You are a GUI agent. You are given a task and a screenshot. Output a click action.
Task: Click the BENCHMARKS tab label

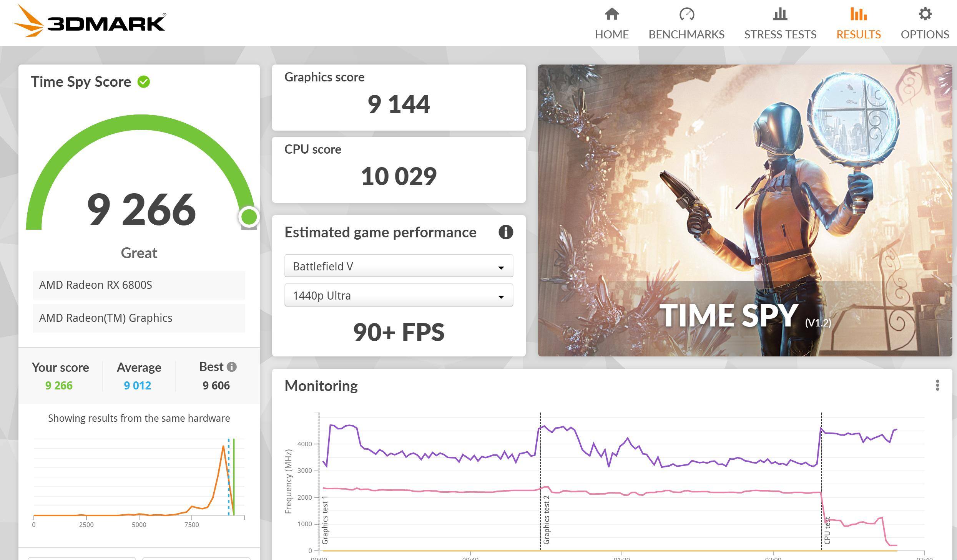tap(686, 35)
